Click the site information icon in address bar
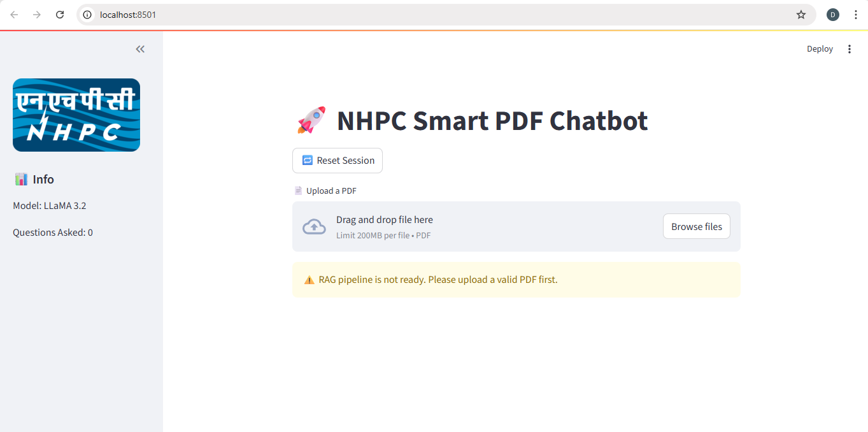The width and height of the screenshot is (868, 432). (88, 15)
